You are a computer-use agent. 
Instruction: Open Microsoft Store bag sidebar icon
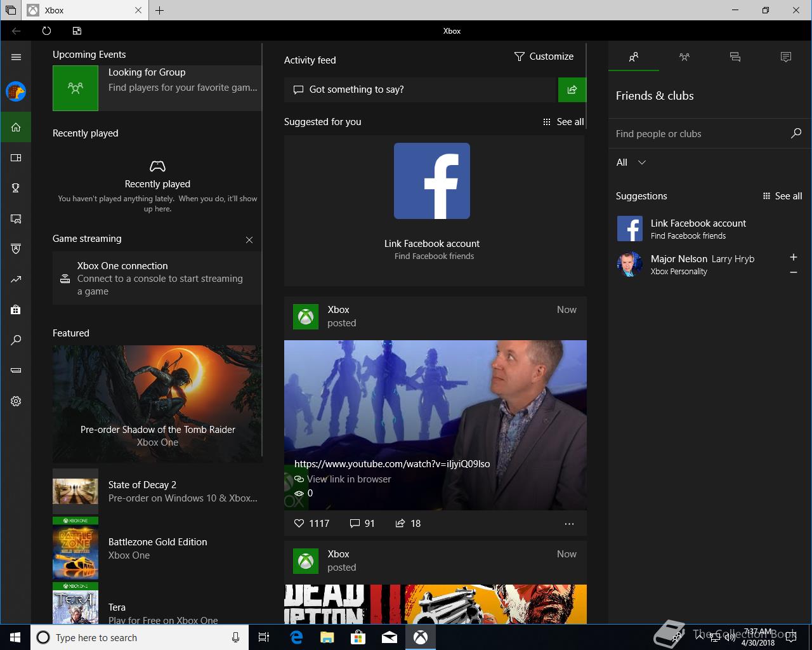click(x=16, y=310)
